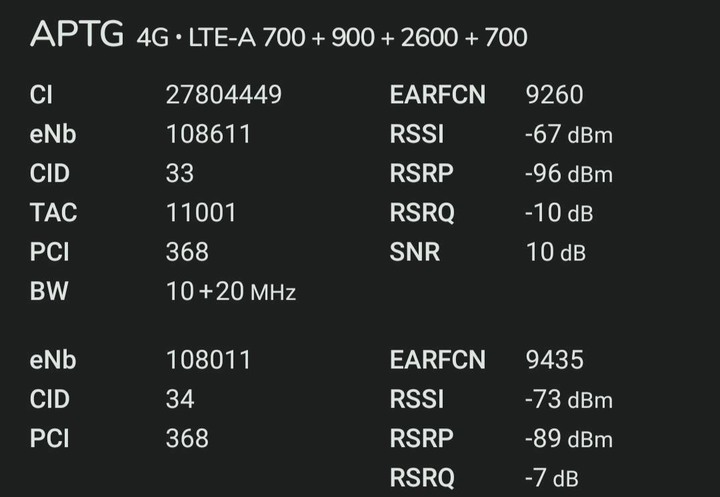Tap the EARFCN value 9260
The width and height of the screenshot is (720, 497).
click(x=554, y=95)
